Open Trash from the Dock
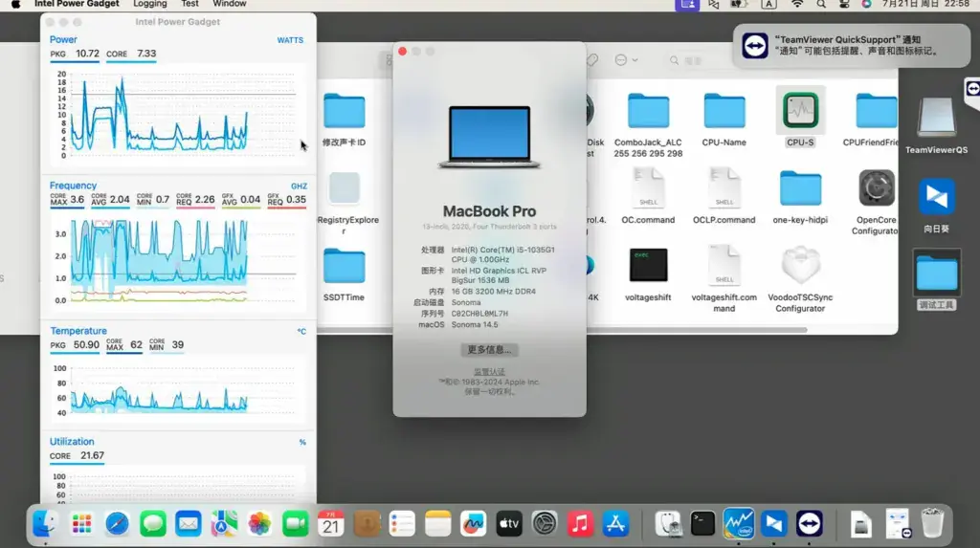The height and width of the screenshot is (548, 980). pyautogui.click(x=932, y=524)
